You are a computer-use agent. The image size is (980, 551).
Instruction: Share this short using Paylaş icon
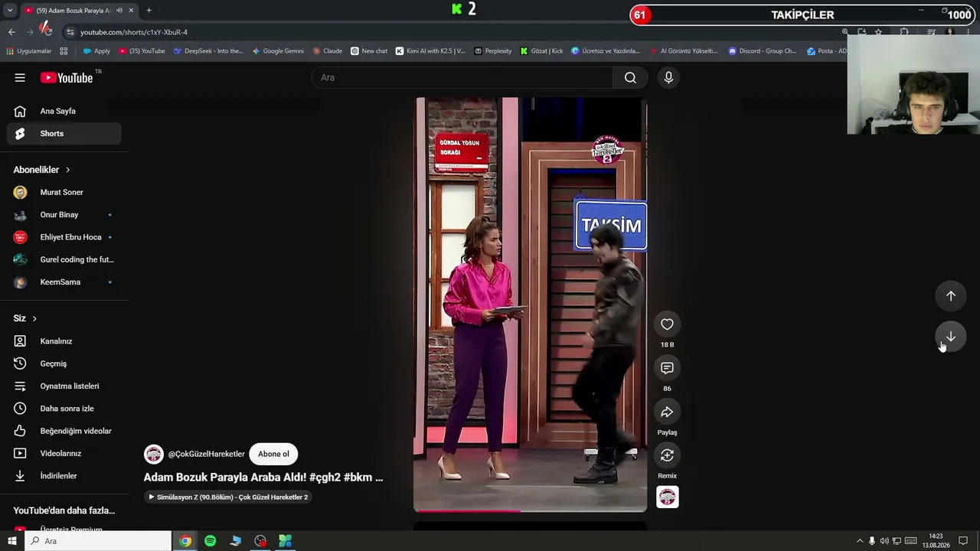pyautogui.click(x=667, y=412)
